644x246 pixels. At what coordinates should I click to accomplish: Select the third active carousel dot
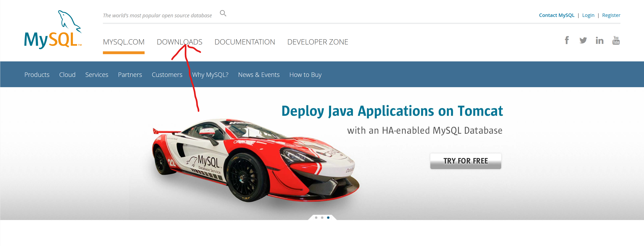click(x=328, y=217)
